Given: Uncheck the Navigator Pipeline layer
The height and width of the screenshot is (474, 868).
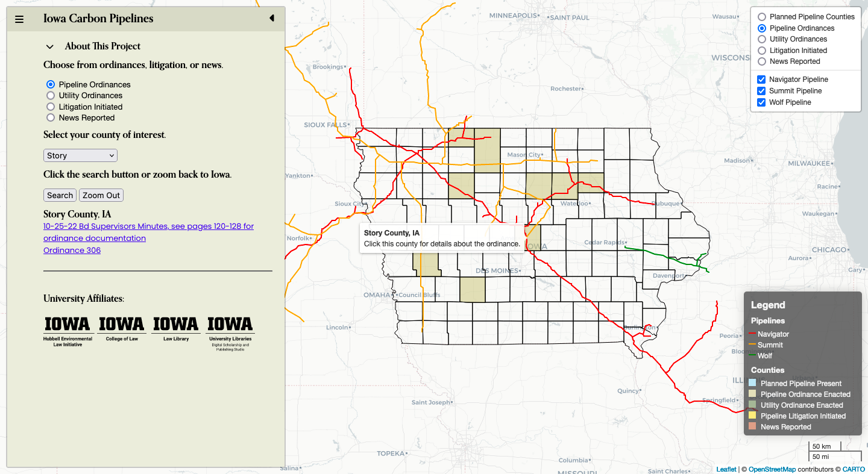Looking at the screenshot, I should coord(761,80).
